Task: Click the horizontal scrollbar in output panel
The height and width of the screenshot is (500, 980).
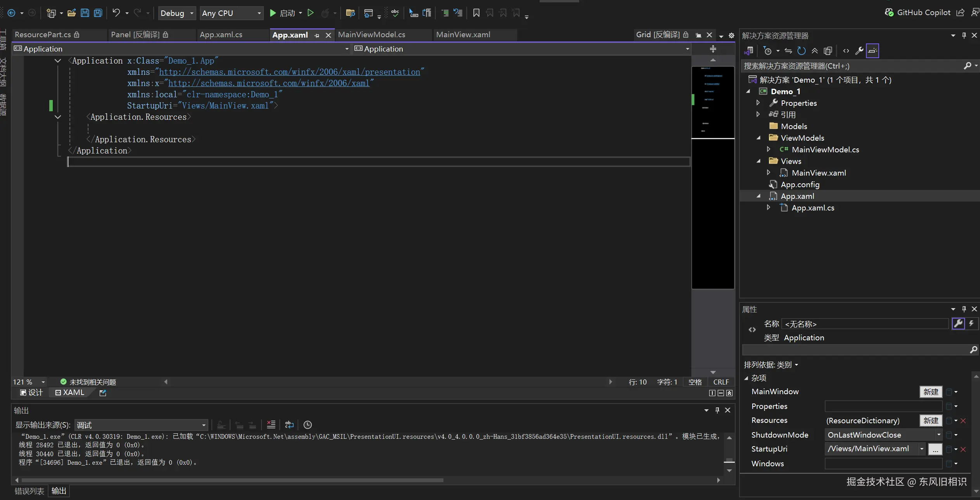Action: (233, 480)
